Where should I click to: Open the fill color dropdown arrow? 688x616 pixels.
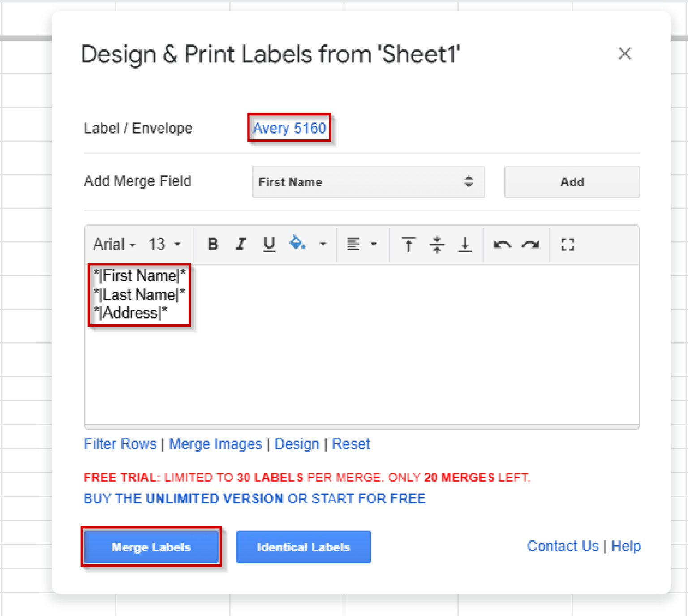pos(322,244)
